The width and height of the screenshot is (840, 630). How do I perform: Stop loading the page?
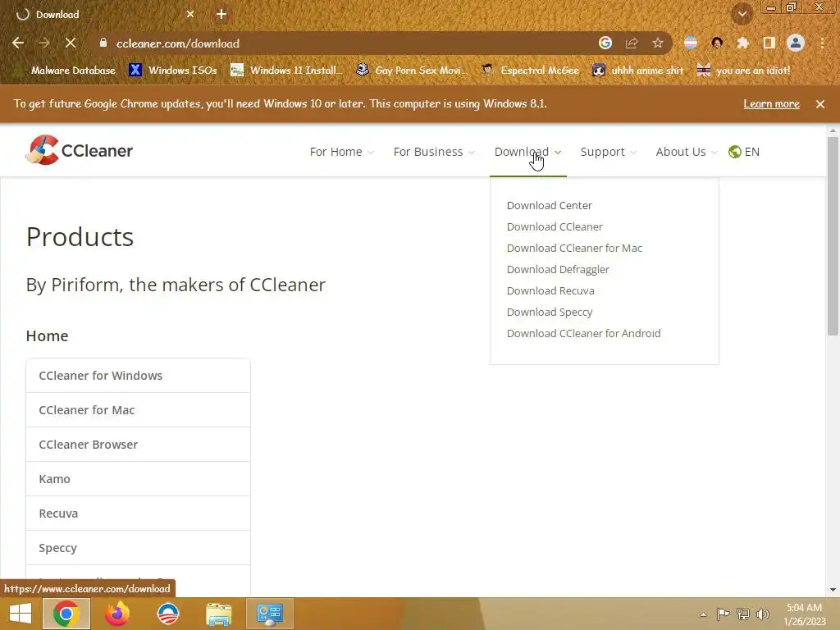[x=71, y=43]
